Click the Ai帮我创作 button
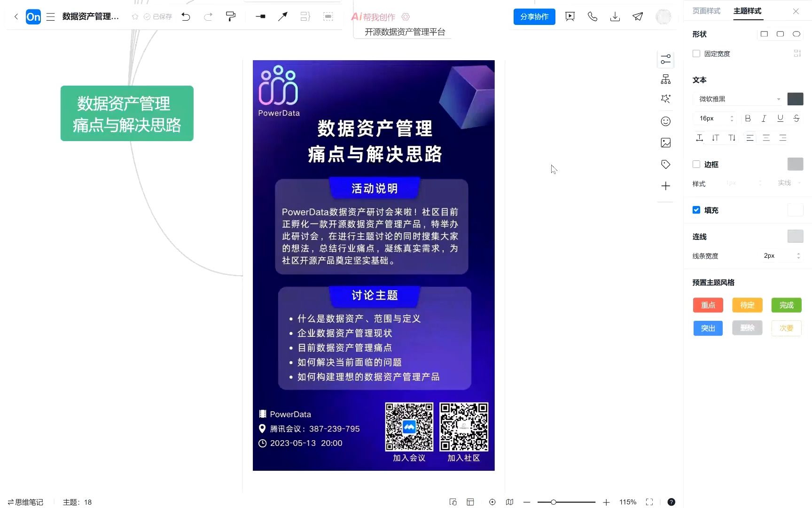The height and width of the screenshot is (508, 812). pos(374,17)
